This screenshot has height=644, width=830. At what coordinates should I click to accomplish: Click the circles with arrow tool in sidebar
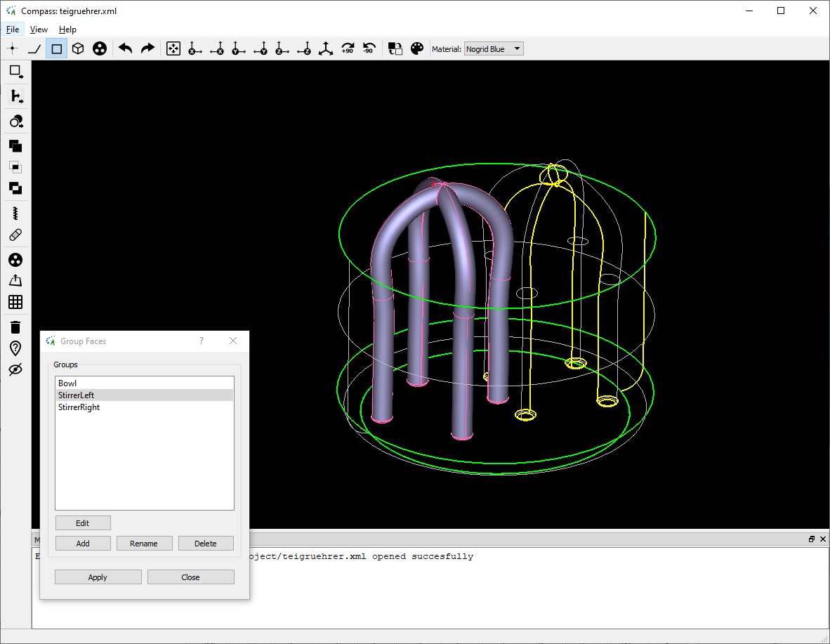16,121
